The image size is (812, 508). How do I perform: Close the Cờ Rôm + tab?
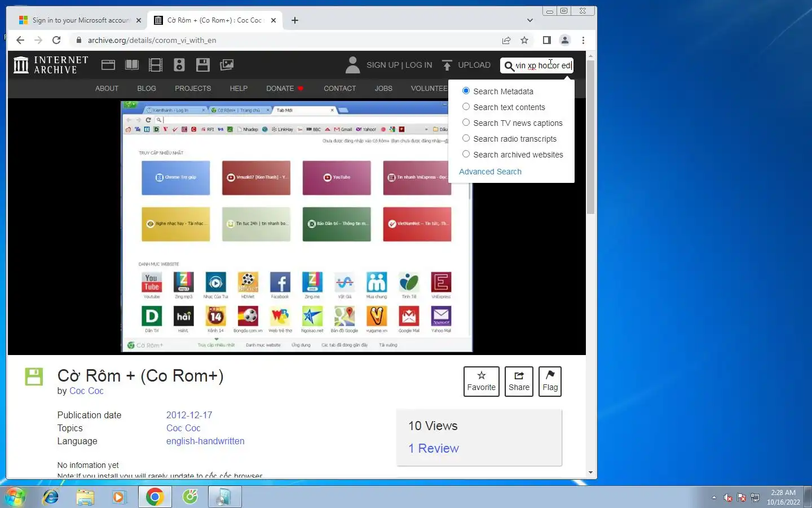(273, 20)
